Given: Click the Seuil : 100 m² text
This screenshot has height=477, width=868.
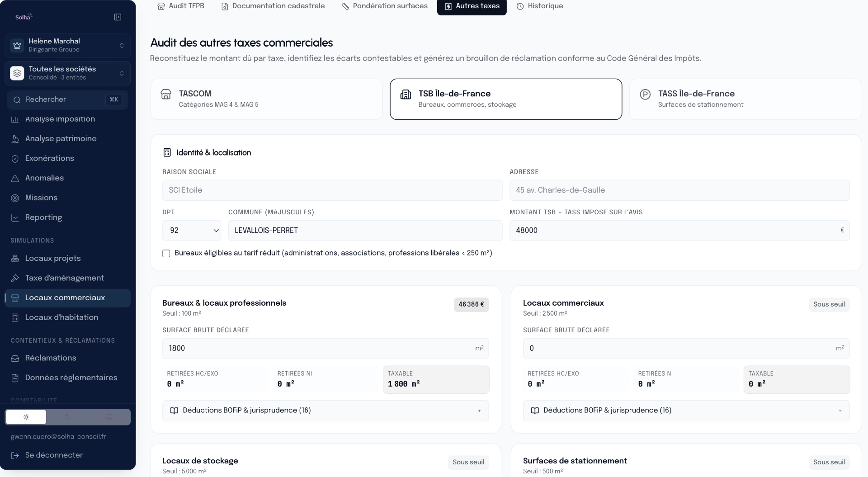Looking at the screenshot, I should (182, 314).
